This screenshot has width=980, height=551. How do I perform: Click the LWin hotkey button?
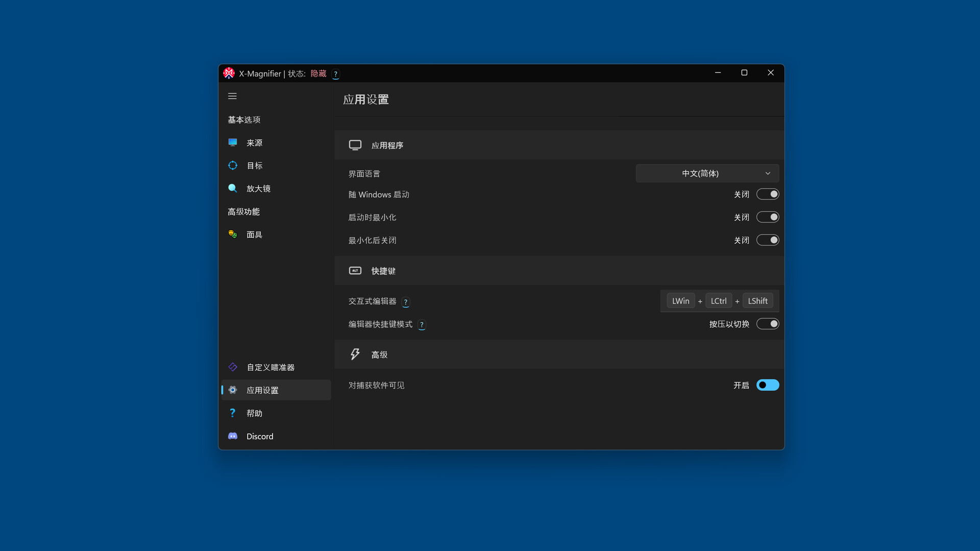click(680, 301)
